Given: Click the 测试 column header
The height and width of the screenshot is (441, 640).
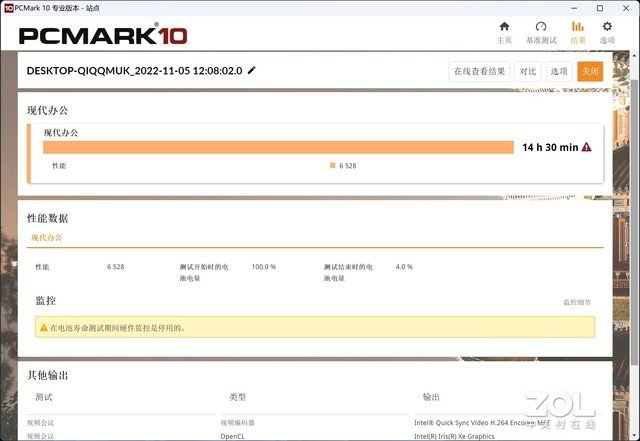Looking at the screenshot, I should pyautogui.click(x=44, y=397).
